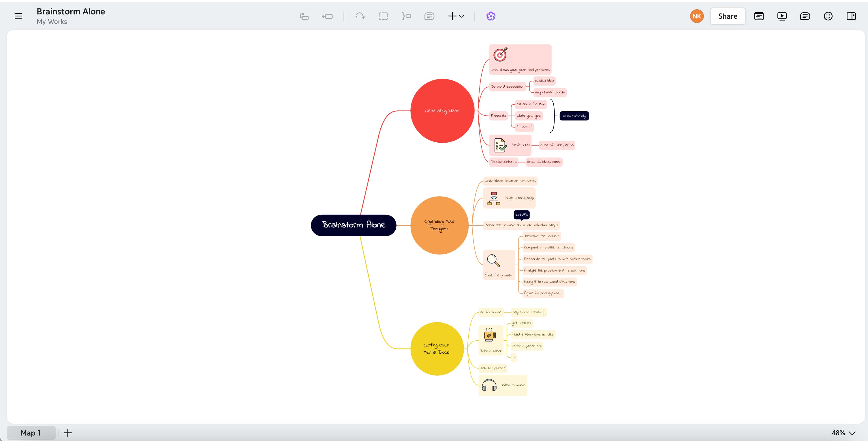Image resolution: width=868 pixels, height=441 pixels.
Task: Switch to the Map 1 sheet tab
Action: pyautogui.click(x=31, y=433)
